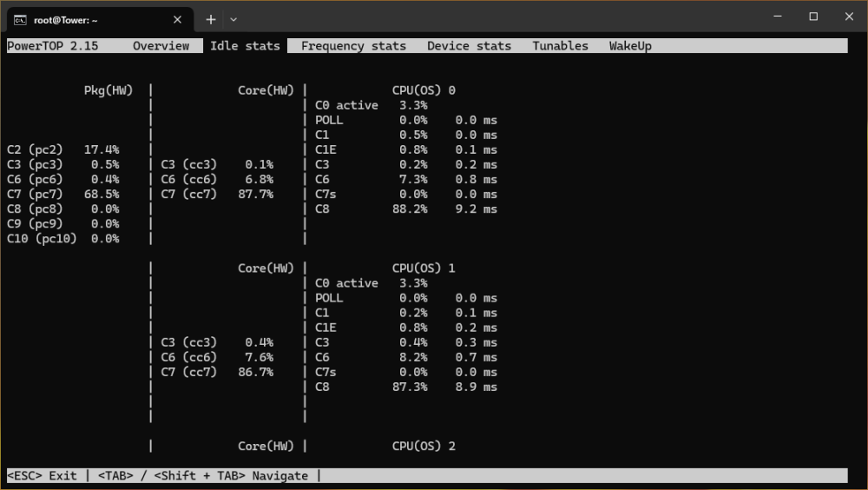Click the C8 (pc8) package row
Image resolution: width=868 pixels, height=490 pixels.
63,209
